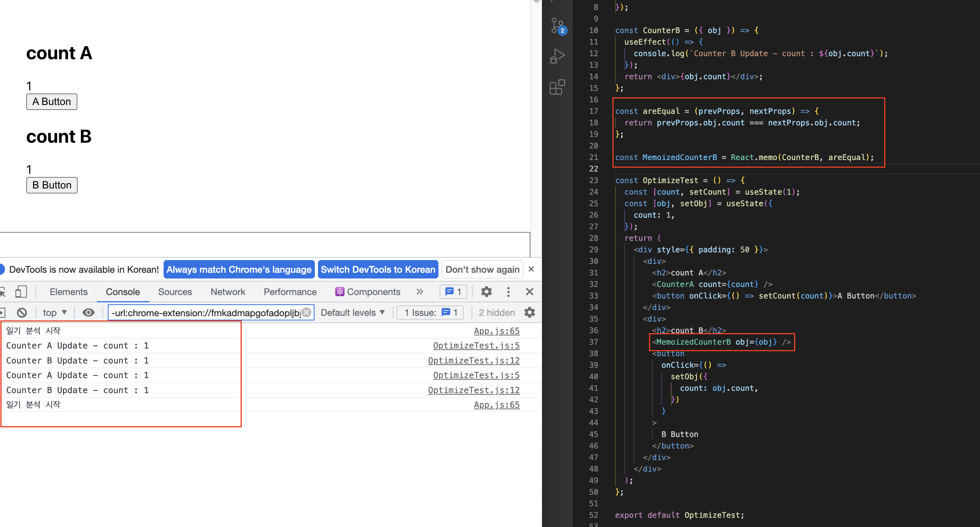980x527 pixels.
Task: Show more DevTools tabs via chevrons
Action: point(420,292)
